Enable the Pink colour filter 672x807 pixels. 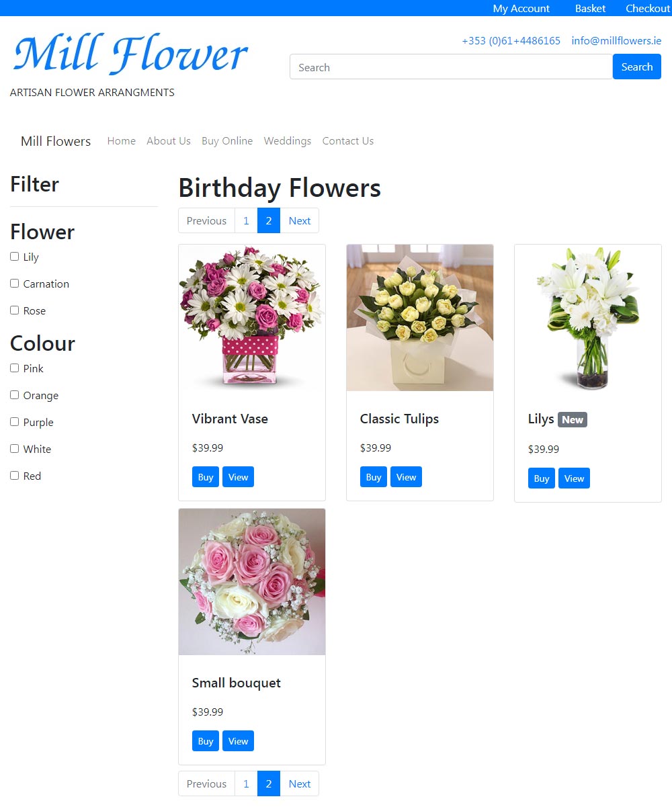[x=14, y=368]
